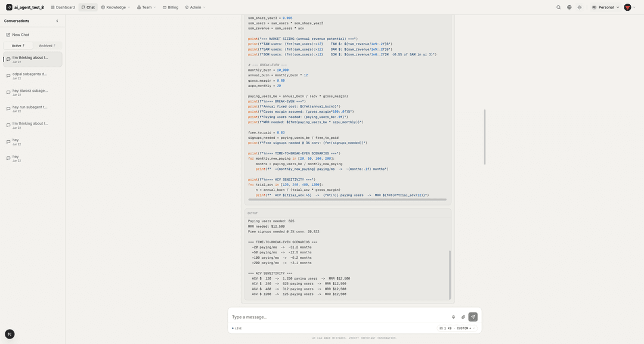644x344 pixels.
Task: Click the code block horizontal scrollbar
Action: click(346, 200)
